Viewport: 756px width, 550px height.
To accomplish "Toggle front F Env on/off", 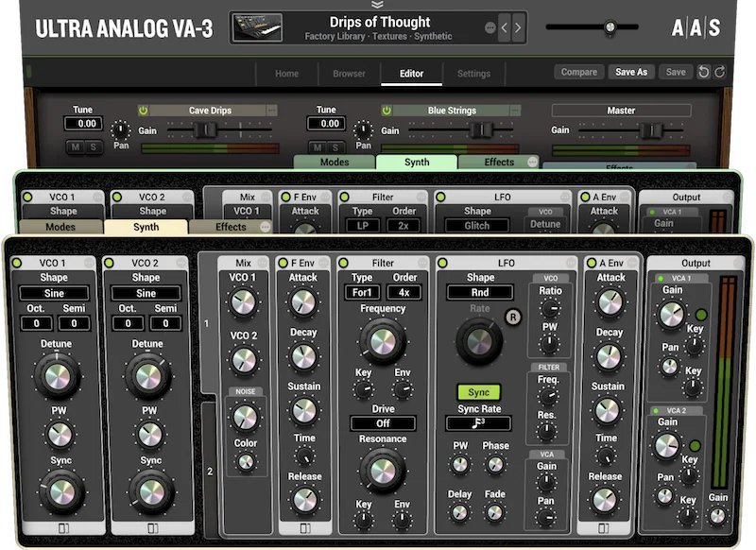I will click(283, 263).
